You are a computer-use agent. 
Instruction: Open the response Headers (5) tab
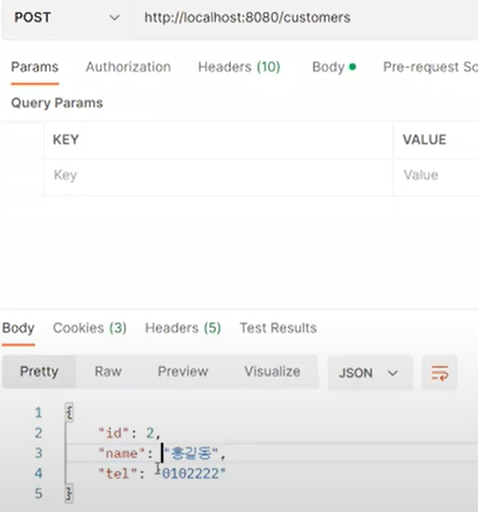(183, 328)
